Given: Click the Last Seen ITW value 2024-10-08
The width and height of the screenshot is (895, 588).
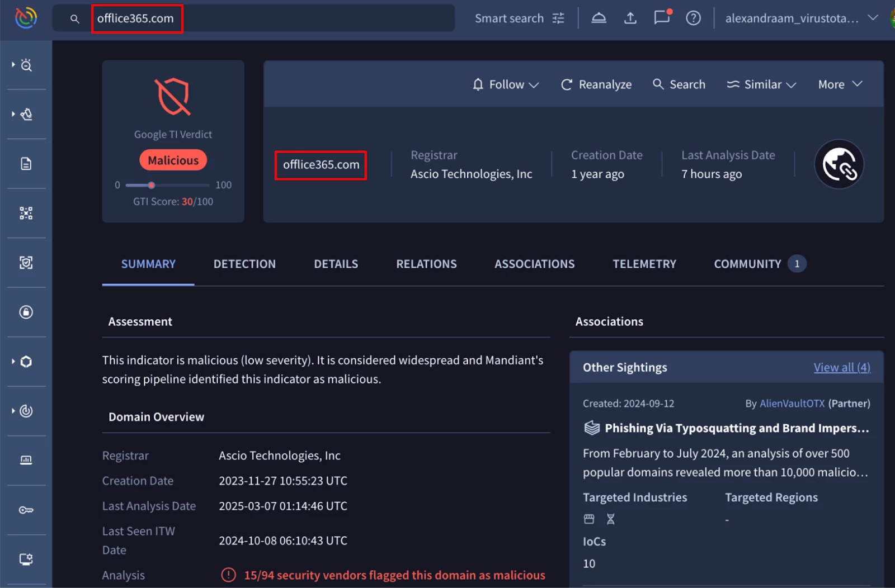Looking at the screenshot, I should click(283, 540).
